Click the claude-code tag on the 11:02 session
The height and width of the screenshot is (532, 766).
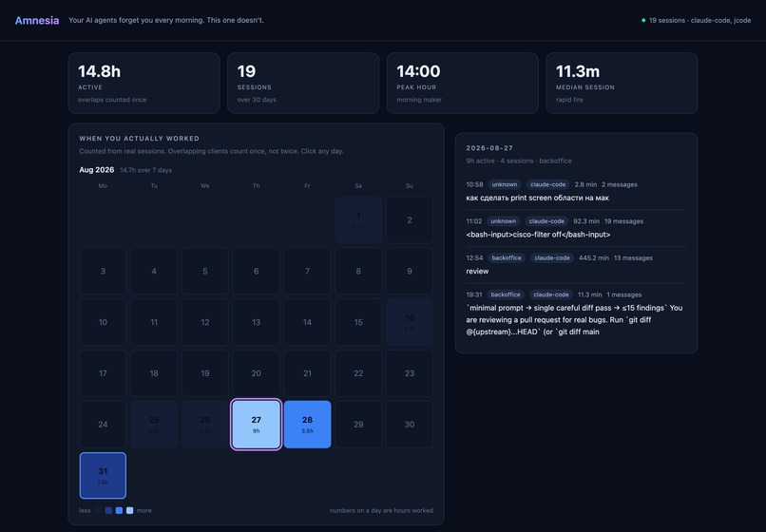pyautogui.click(x=546, y=221)
